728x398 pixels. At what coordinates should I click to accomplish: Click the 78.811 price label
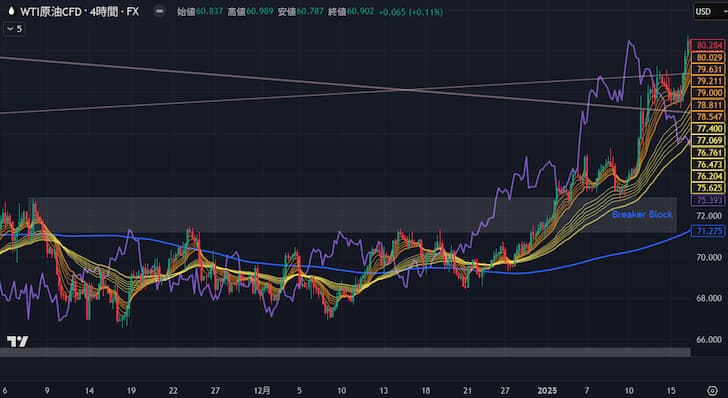[708, 105]
